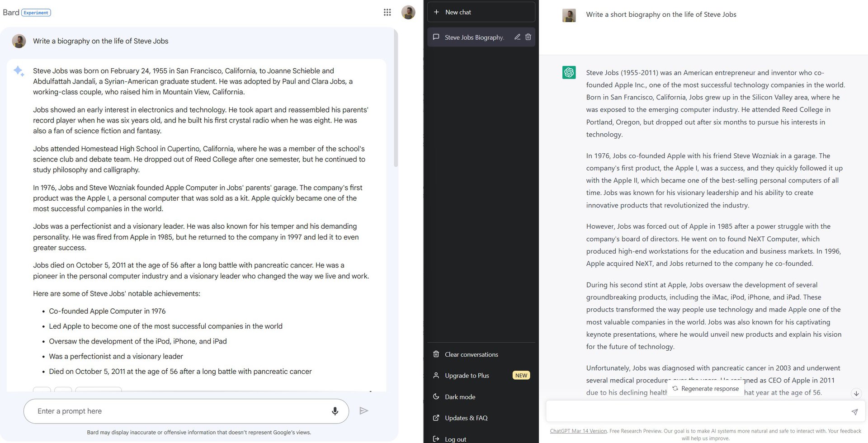Select Clear conversations in the sidebar

471,354
